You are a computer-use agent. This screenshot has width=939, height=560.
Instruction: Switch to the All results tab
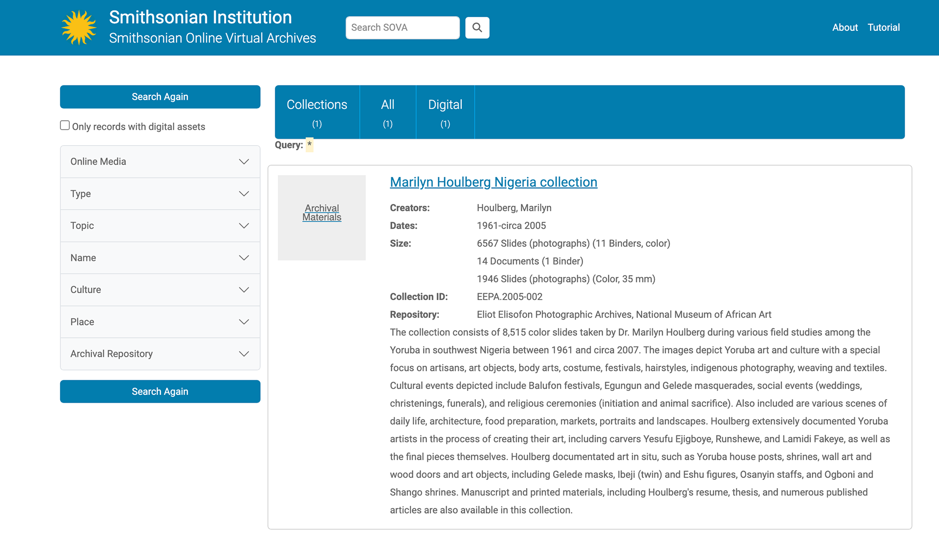(387, 112)
